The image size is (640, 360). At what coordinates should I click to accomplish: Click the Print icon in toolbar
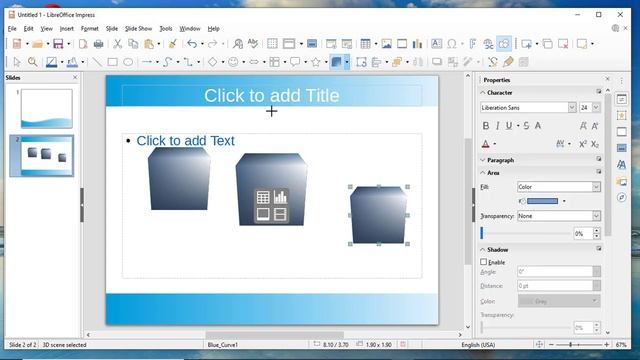click(x=98, y=44)
